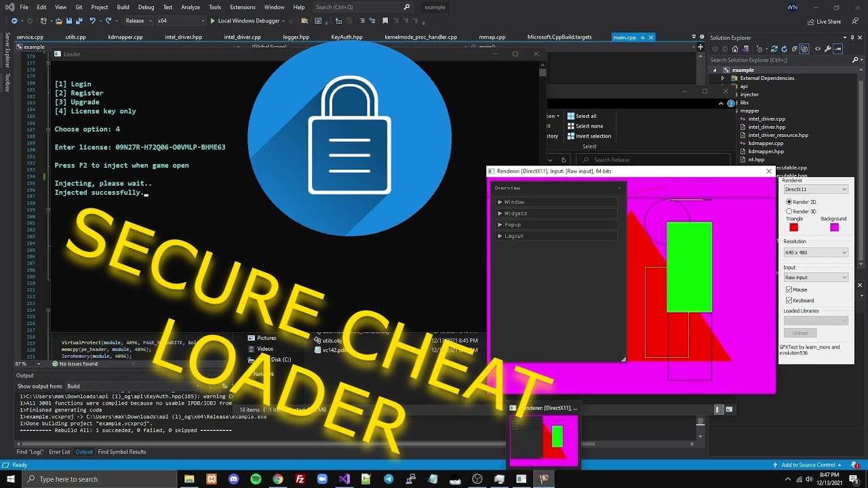Open the Raw input dropdown
The image size is (868, 488).
tap(816, 277)
